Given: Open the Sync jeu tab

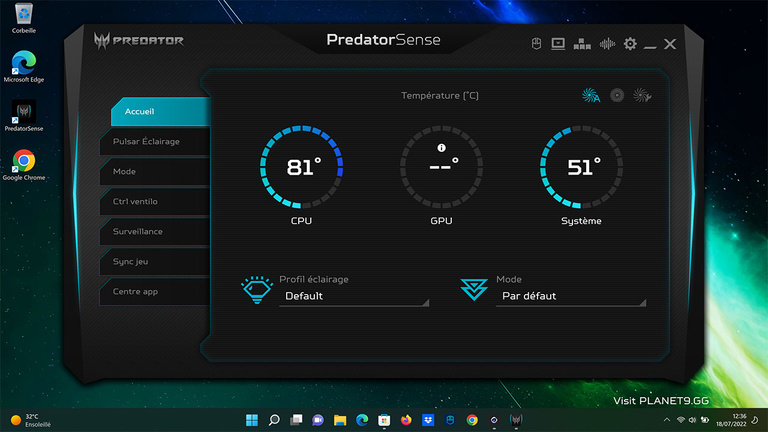Looking at the screenshot, I should tap(155, 262).
